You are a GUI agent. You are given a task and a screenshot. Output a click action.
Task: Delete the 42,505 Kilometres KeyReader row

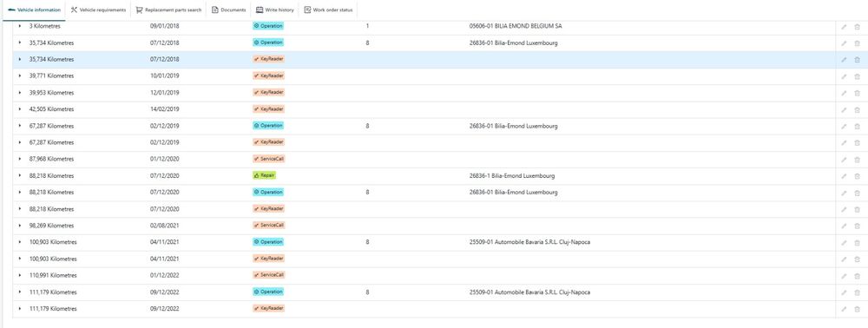(x=857, y=110)
